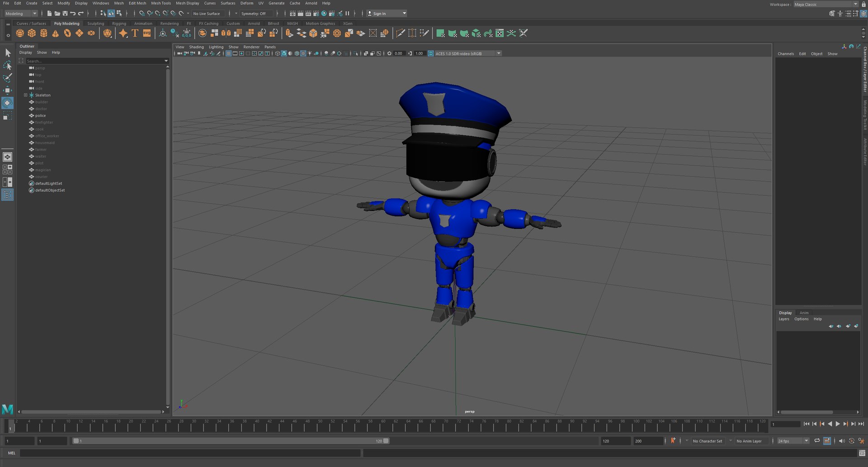Click the Play forwards button
The height and width of the screenshot is (467, 868).
point(838,424)
